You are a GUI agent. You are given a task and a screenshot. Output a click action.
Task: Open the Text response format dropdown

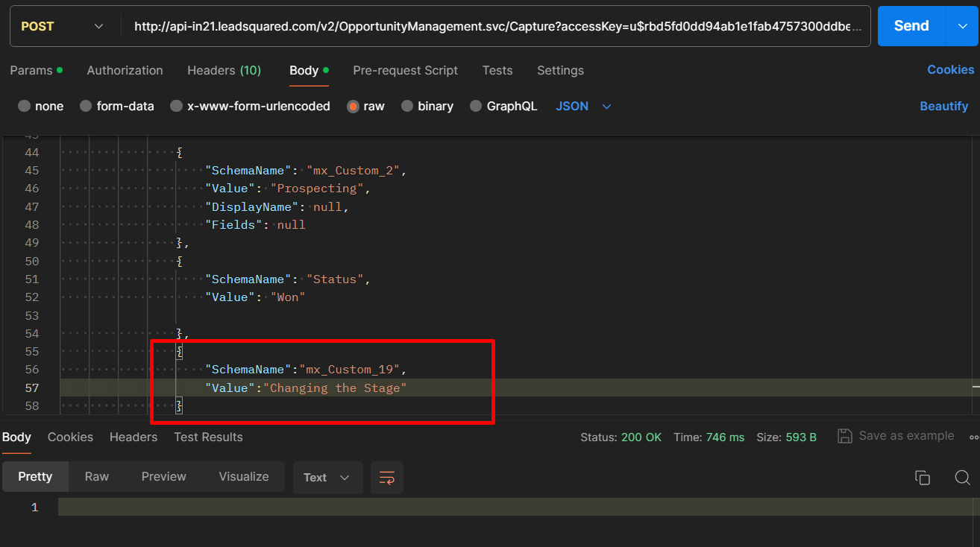327,478
